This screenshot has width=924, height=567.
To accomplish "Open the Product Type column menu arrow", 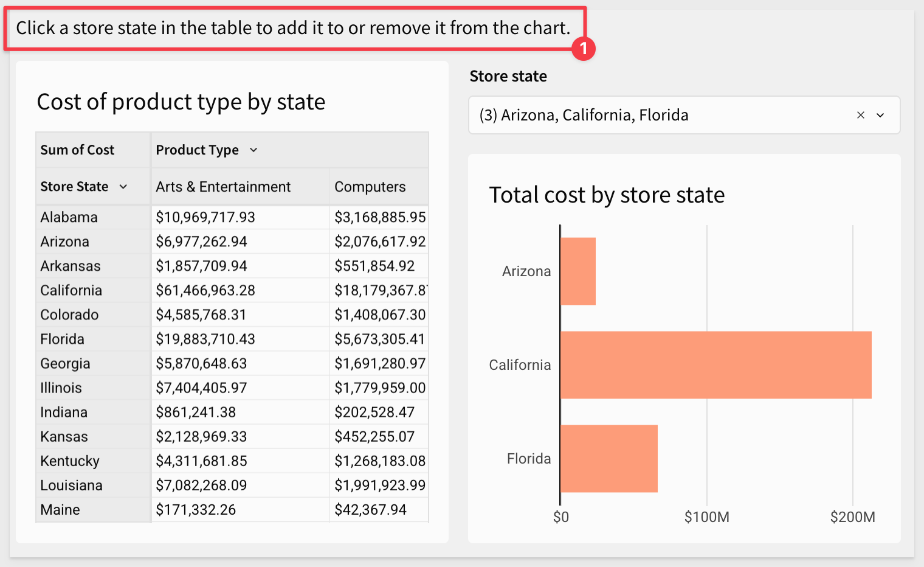I will click(253, 150).
